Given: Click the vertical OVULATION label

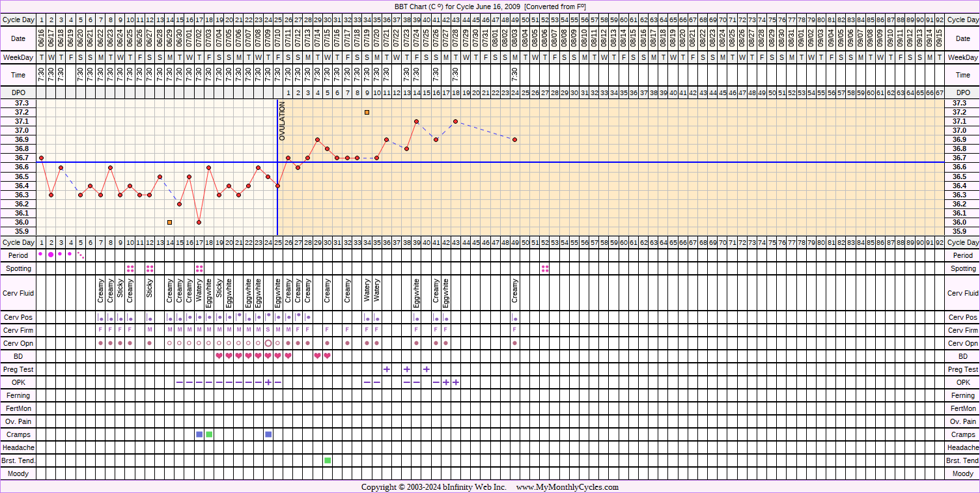Looking at the screenshot, I should pos(283,122).
